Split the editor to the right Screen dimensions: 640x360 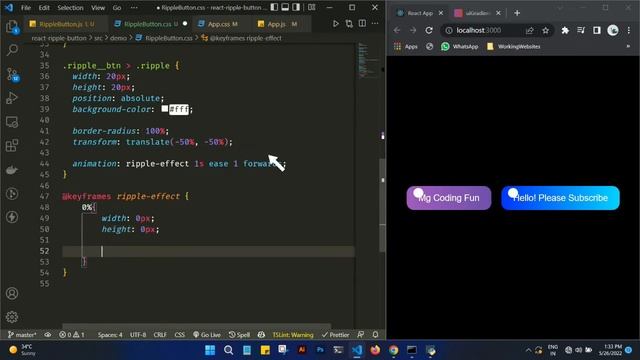(362, 24)
